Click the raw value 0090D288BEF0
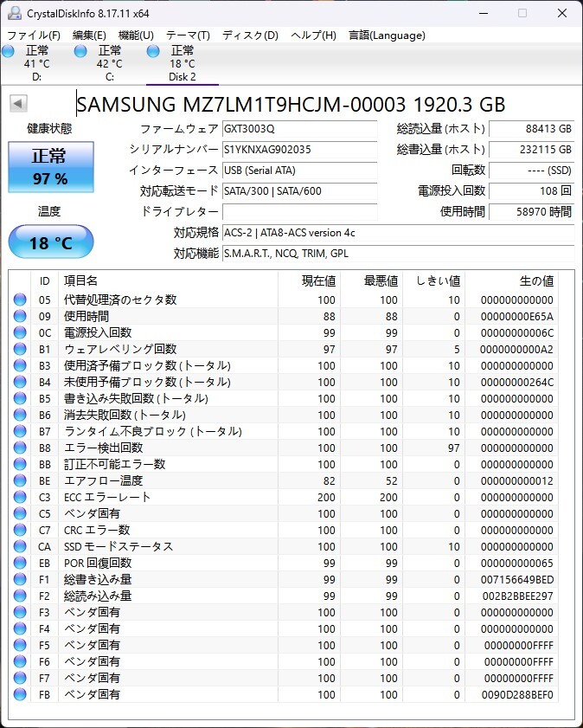The height and width of the screenshot is (728, 583). click(517, 694)
